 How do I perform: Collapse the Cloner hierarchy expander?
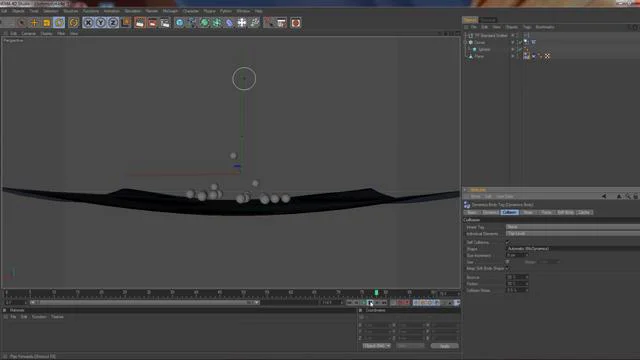click(465, 42)
